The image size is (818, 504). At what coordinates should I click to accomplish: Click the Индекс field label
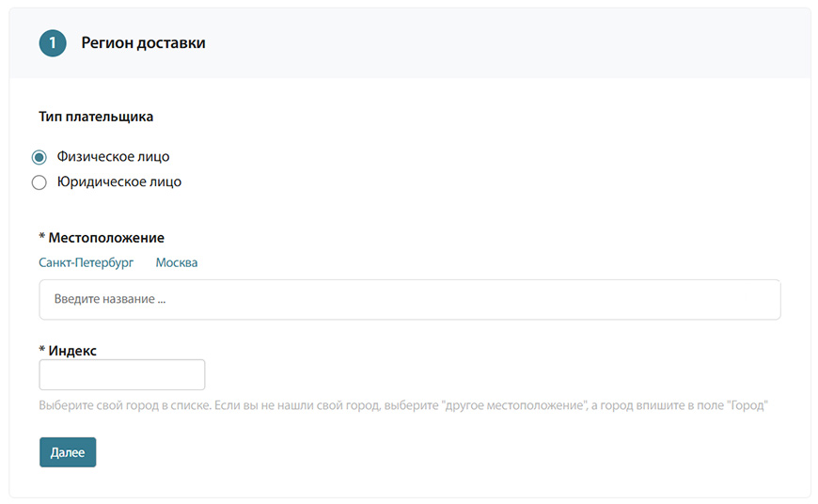coord(72,351)
